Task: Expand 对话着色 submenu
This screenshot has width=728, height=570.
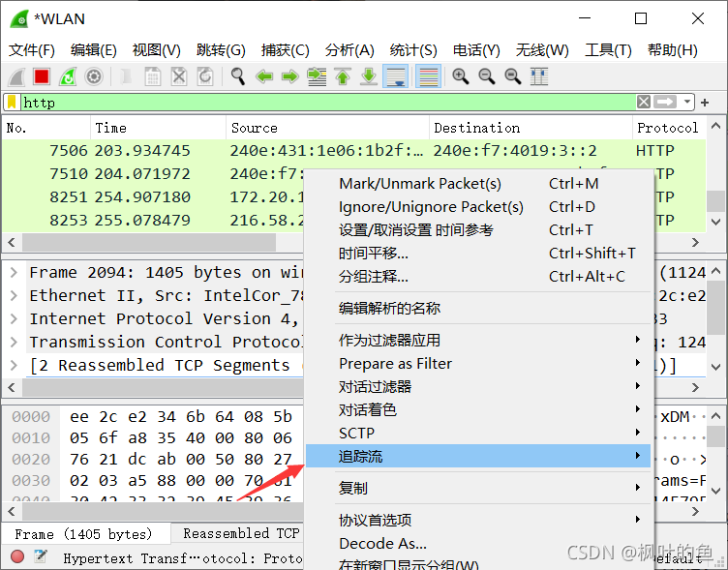Action: [x=478, y=410]
